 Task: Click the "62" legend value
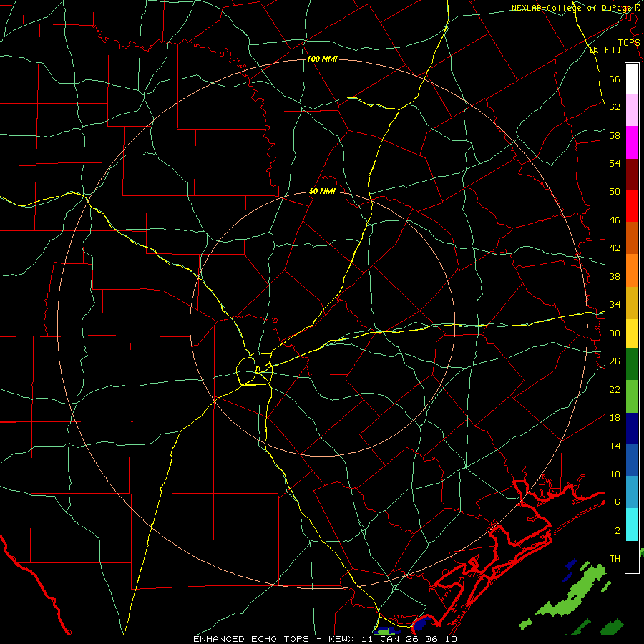point(615,107)
